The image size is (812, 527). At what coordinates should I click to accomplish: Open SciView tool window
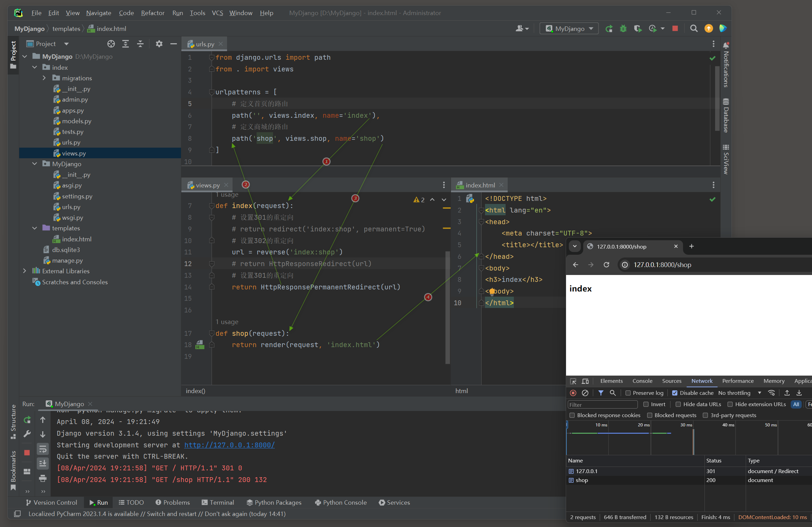726,159
